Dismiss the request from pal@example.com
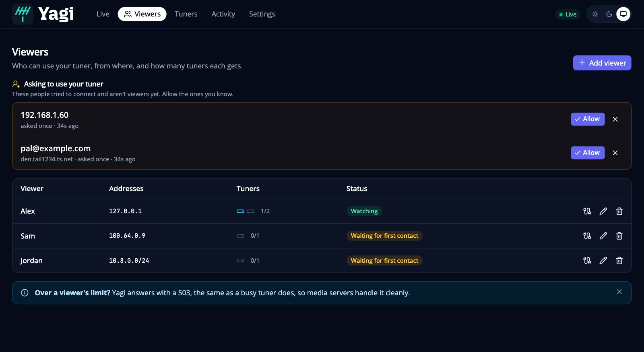Screen dimensions: 644x352 (615, 153)
